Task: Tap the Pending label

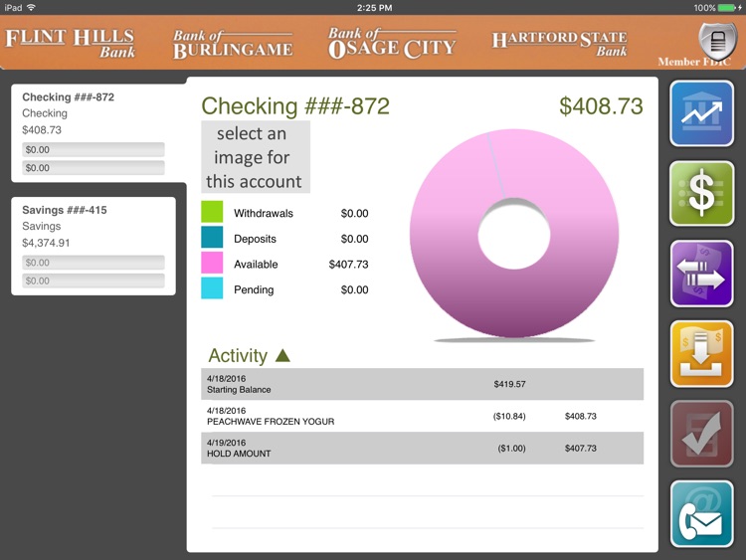Action: [254, 289]
